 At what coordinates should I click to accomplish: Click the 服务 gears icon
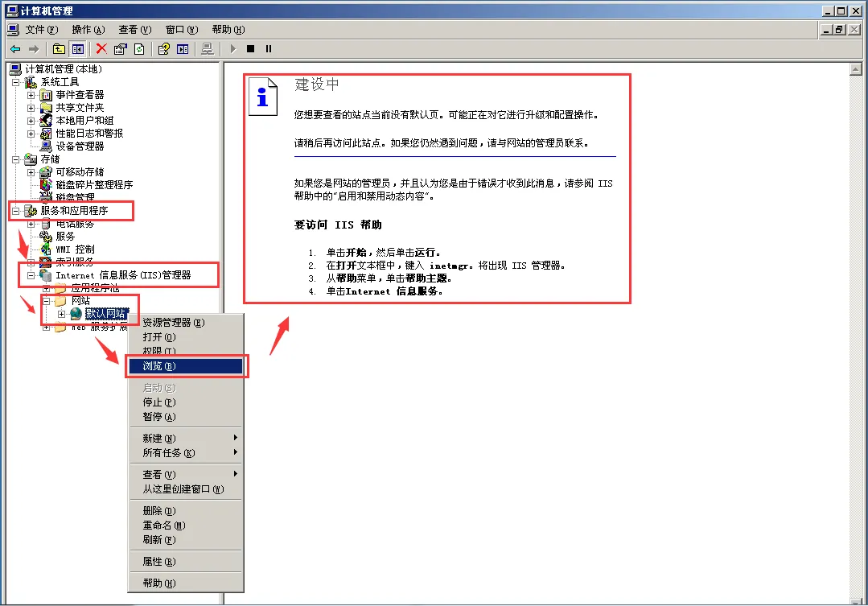(x=46, y=237)
